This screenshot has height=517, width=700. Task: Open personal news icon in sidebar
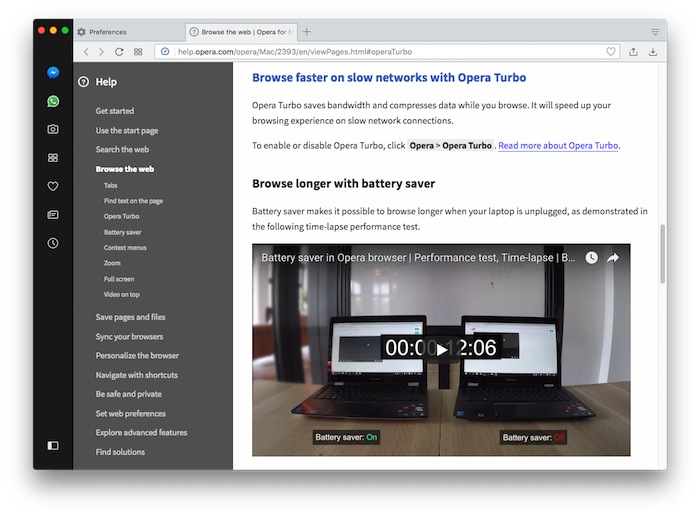click(x=53, y=215)
